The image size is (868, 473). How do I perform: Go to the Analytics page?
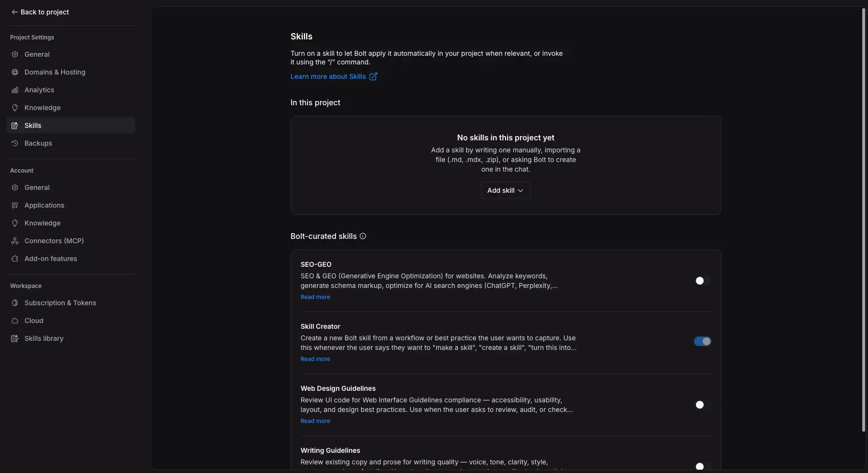(x=71, y=90)
